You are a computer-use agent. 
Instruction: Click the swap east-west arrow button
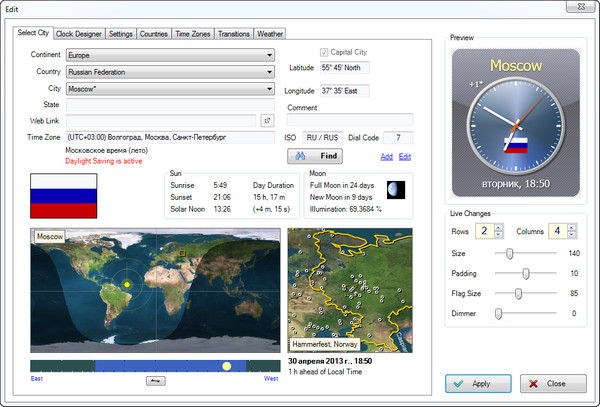tap(154, 381)
